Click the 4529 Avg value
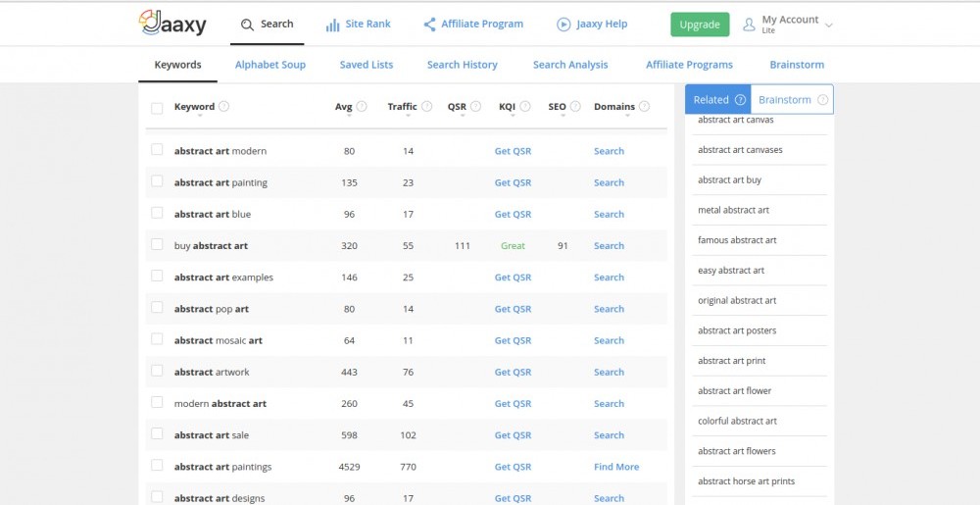 [349, 466]
